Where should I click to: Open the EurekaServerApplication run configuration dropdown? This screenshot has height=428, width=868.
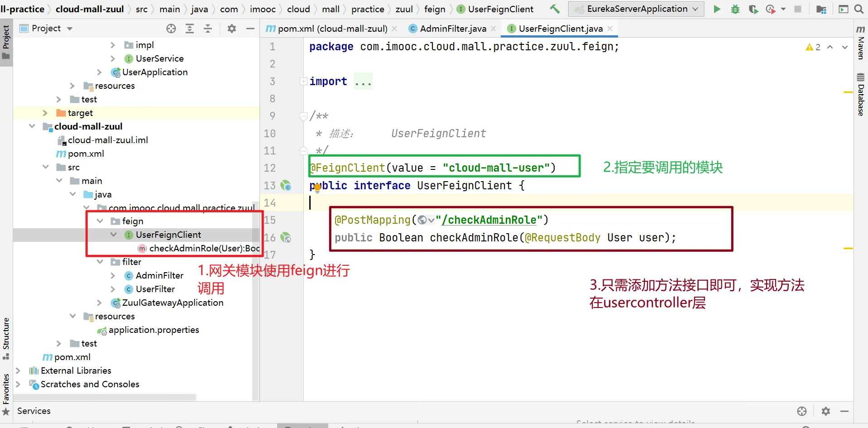[636, 9]
